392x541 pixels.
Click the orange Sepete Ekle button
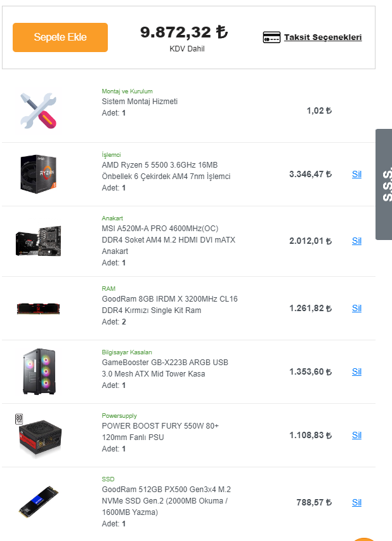(x=60, y=37)
